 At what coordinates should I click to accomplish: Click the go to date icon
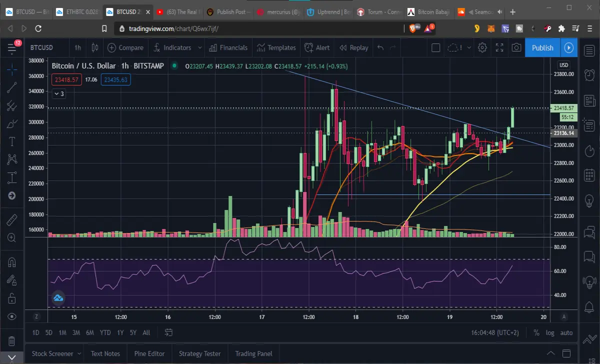coord(168,332)
